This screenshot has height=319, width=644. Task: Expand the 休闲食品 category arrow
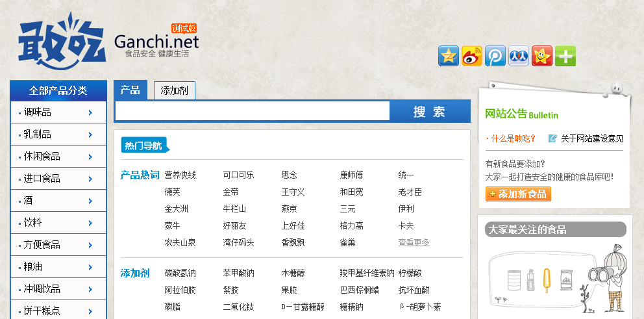pyautogui.click(x=90, y=157)
